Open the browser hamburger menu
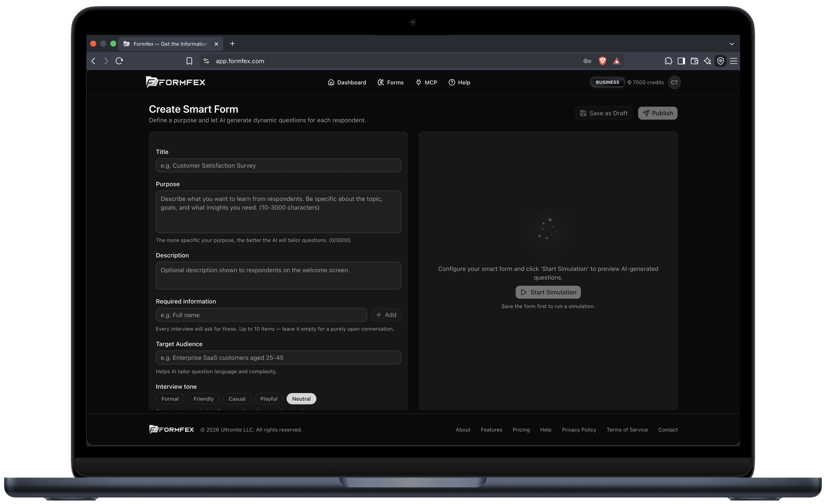This screenshot has height=504, width=825. point(734,61)
